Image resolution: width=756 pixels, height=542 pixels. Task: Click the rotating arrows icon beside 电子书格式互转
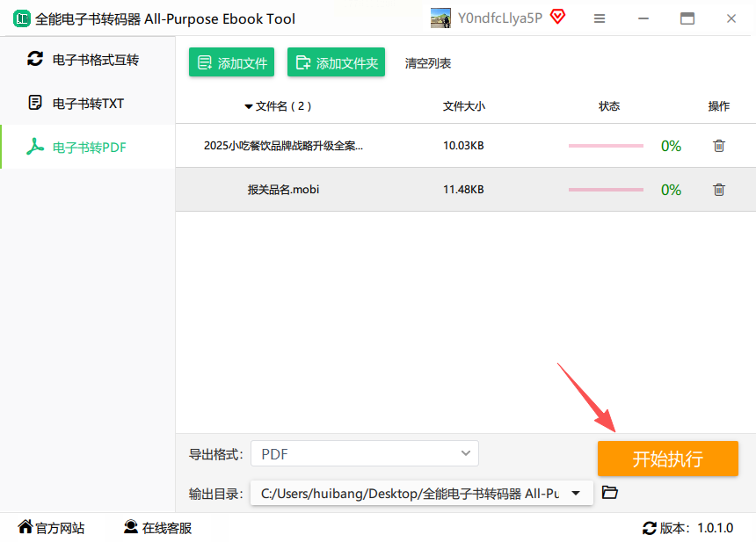pos(35,59)
